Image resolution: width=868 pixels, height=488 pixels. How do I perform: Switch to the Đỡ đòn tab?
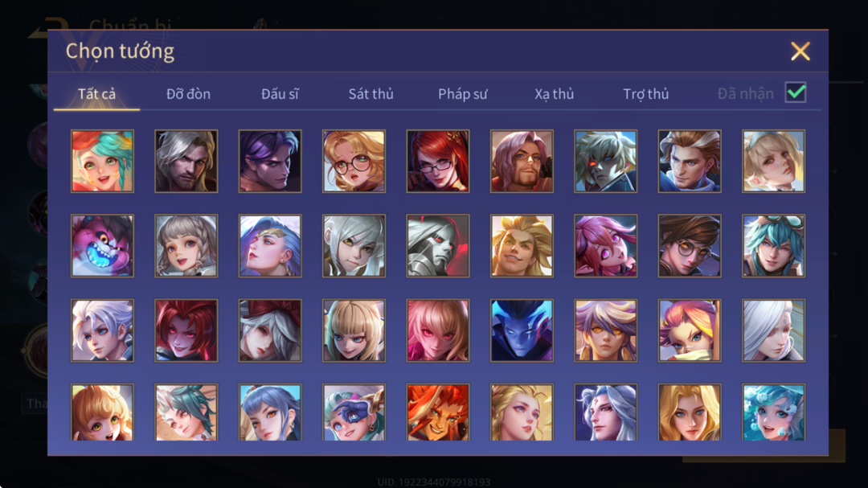click(188, 94)
